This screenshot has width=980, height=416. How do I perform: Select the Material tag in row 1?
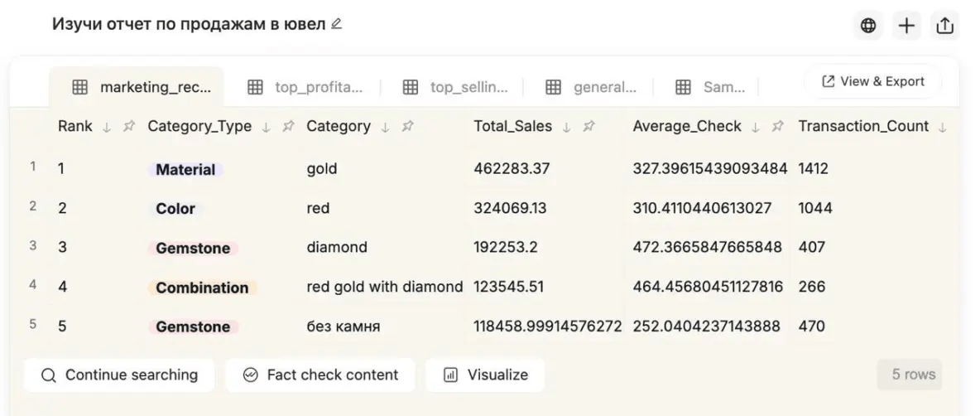(185, 170)
